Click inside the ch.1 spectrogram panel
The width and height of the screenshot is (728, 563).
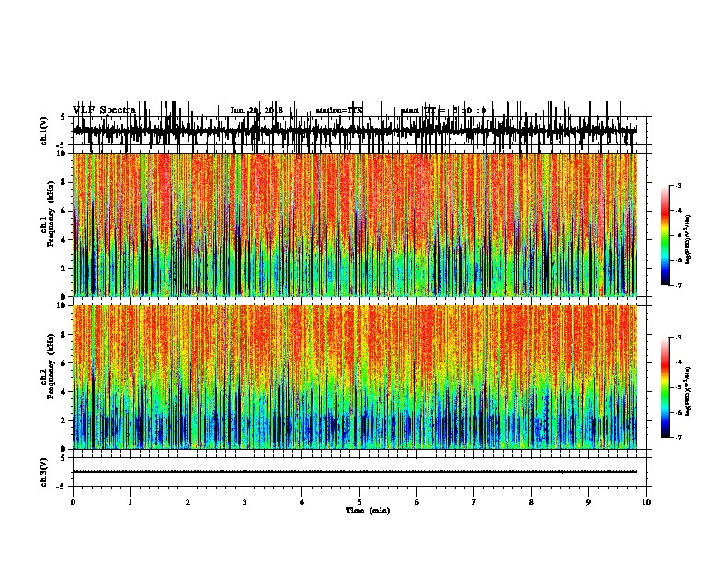pyautogui.click(x=355, y=224)
